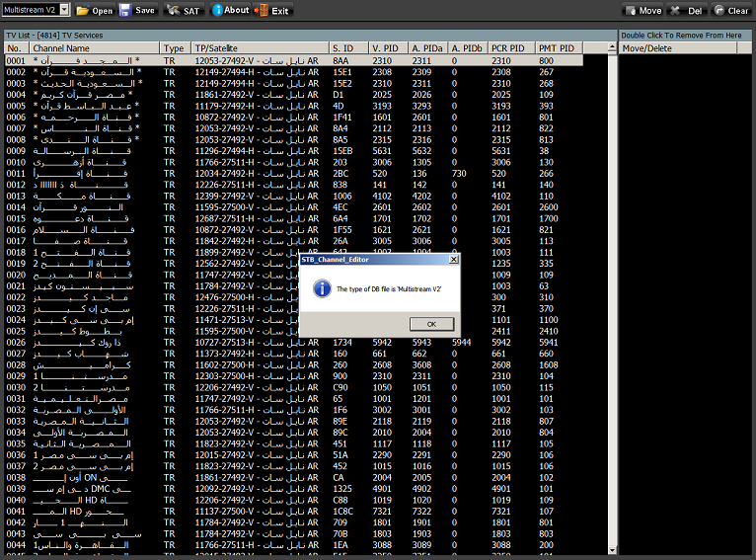Click the S. ID column header
This screenshot has height=560, width=756.
349,48
